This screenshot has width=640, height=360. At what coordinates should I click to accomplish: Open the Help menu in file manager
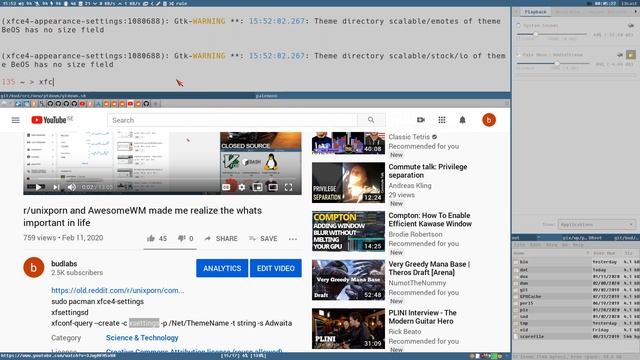578,245
